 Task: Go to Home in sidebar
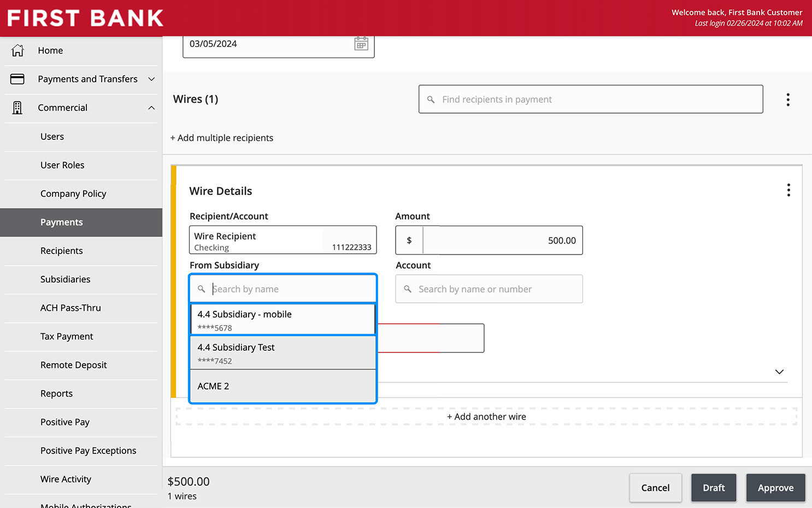pos(81,50)
